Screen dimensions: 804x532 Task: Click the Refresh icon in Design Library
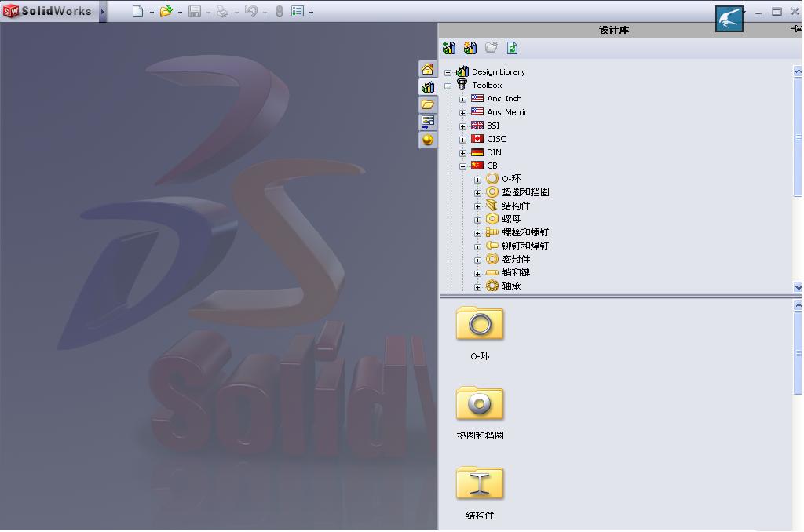[512, 48]
